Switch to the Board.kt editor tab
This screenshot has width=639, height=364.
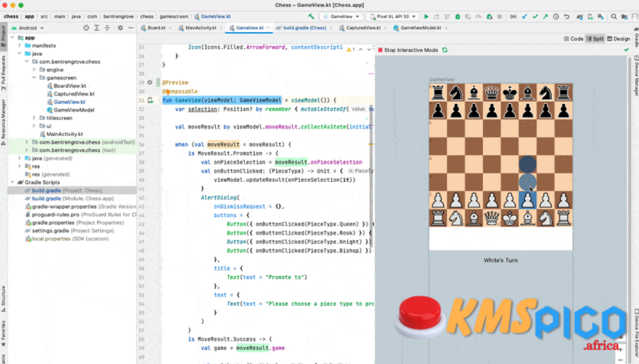[x=156, y=28]
